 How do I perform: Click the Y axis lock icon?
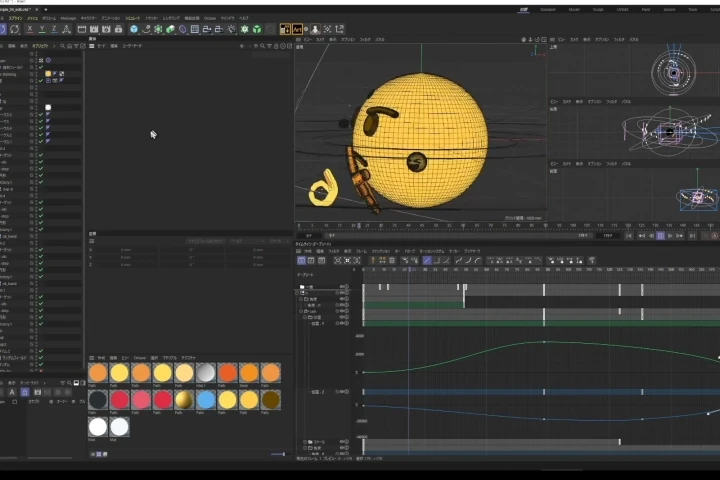(x=42, y=29)
